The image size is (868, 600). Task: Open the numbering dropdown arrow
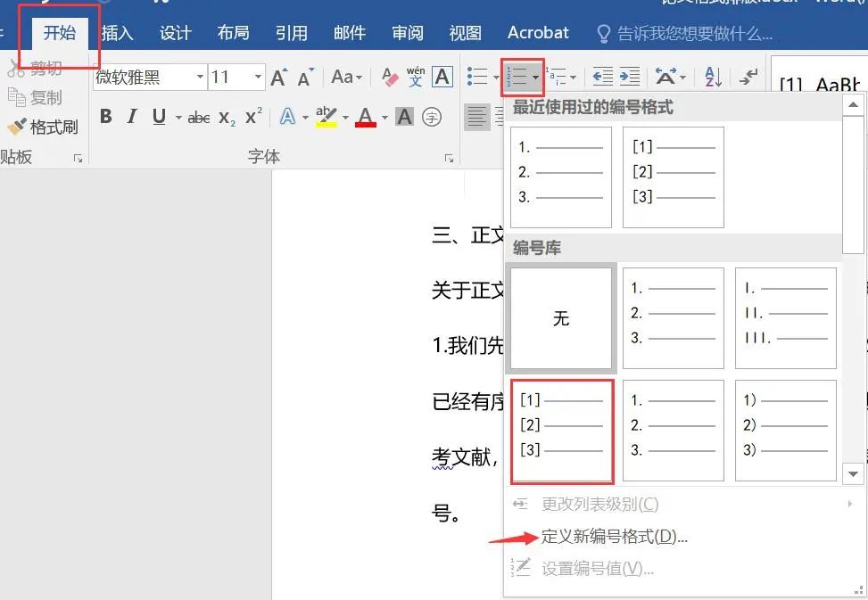point(535,78)
